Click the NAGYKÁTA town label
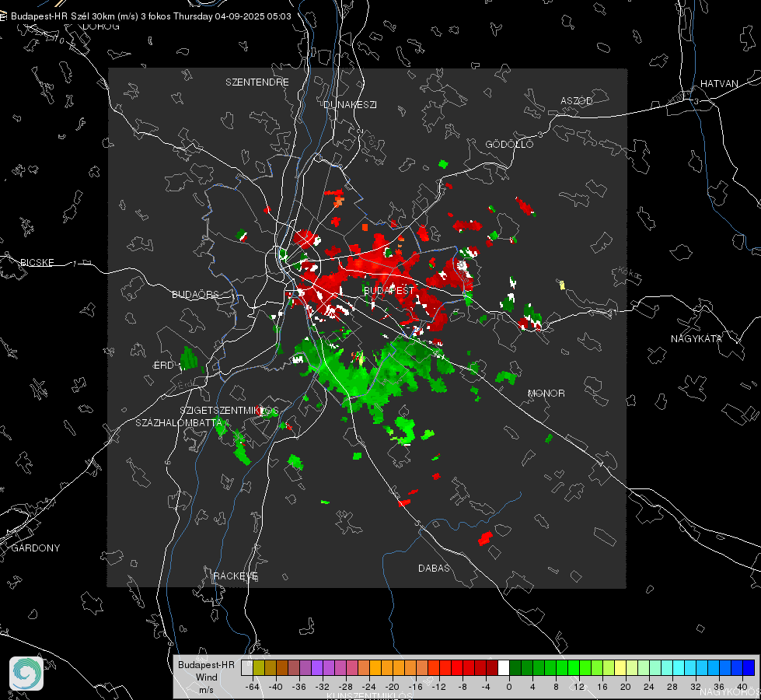Viewport: 761px width, 700px height. point(696,339)
